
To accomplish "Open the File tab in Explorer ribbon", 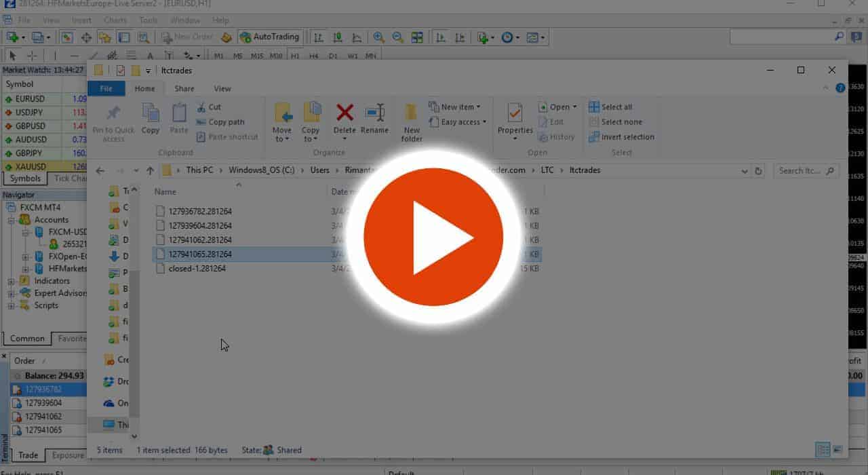I will click(106, 88).
